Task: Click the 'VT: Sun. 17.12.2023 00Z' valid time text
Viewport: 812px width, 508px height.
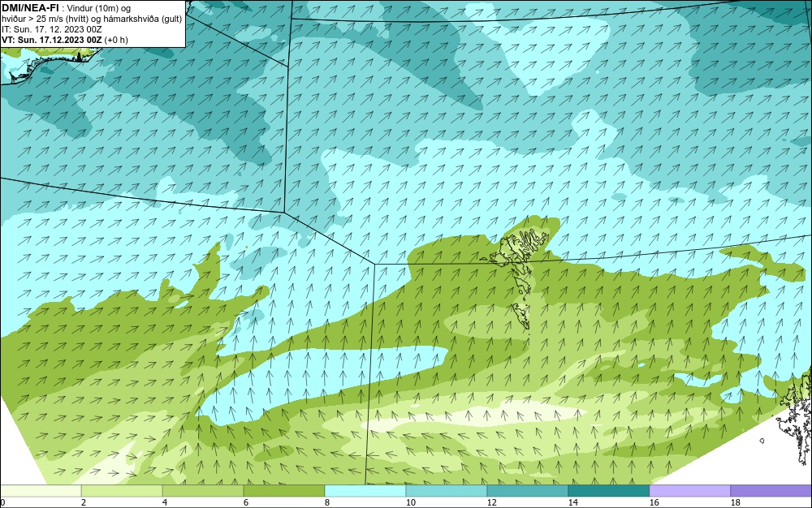Action: coord(52,40)
